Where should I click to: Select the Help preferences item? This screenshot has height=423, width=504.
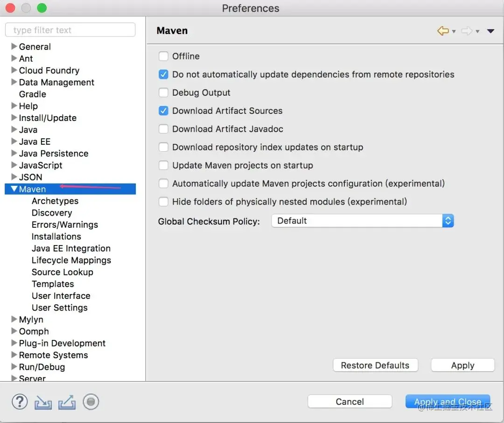(28, 106)
